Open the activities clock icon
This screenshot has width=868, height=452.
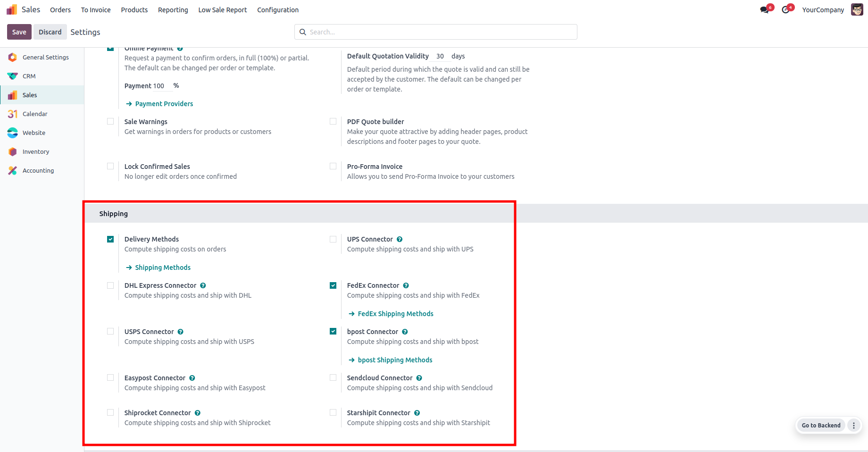(x=785, y=10)
